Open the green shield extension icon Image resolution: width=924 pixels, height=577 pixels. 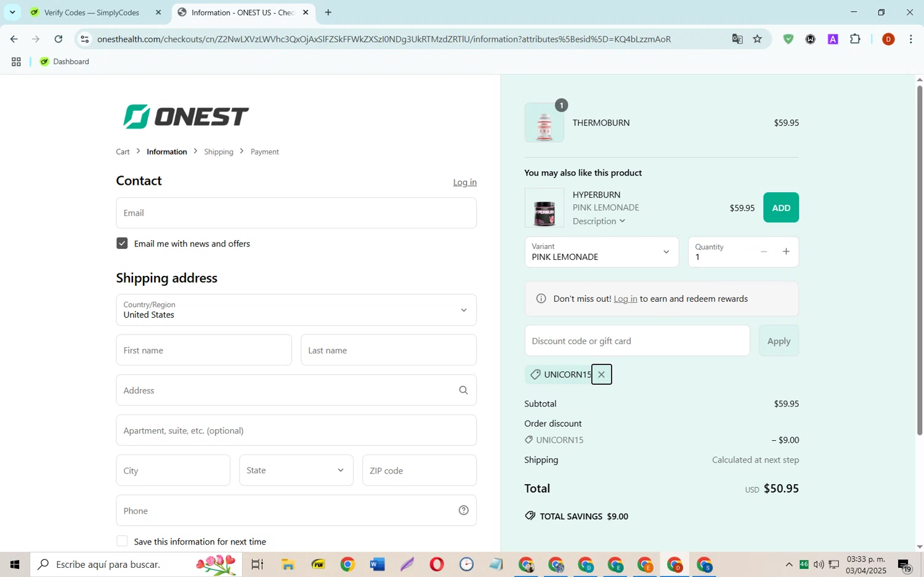pos(788,39)
